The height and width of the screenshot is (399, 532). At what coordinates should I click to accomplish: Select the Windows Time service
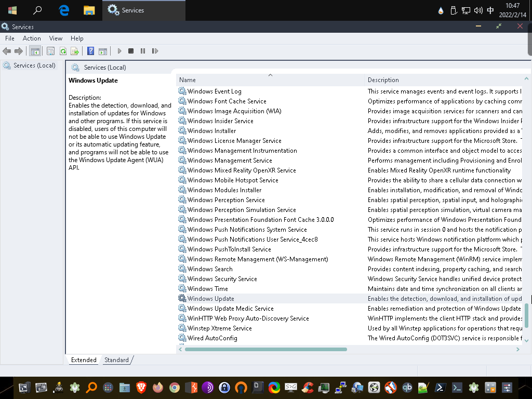point(350,289)
